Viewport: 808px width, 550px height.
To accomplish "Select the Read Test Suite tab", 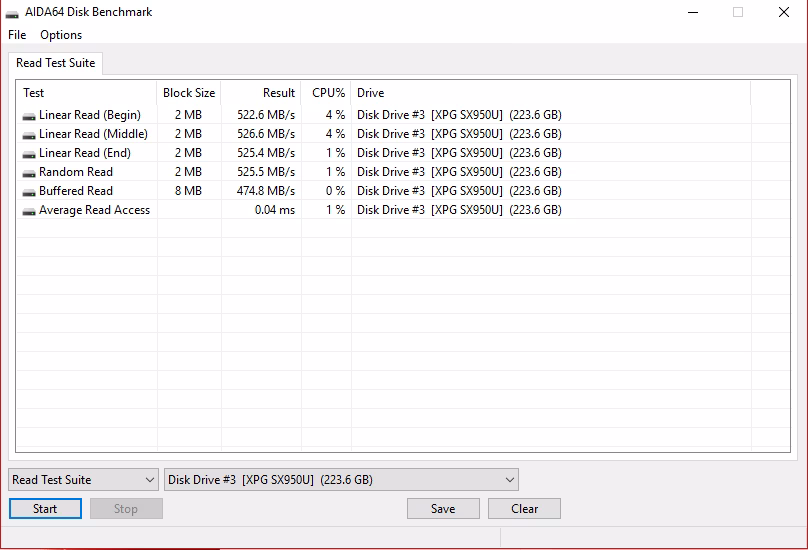I will click(x=56, y=63).
